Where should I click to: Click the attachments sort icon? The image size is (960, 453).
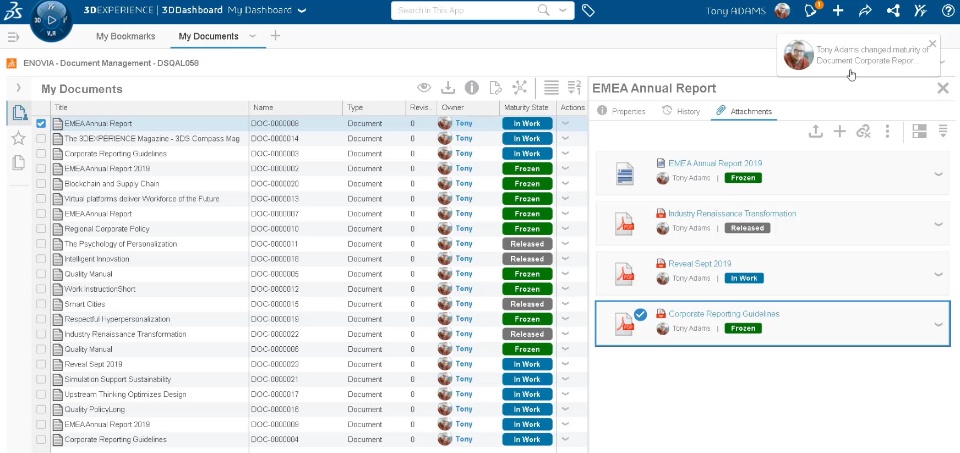point(943,131)
